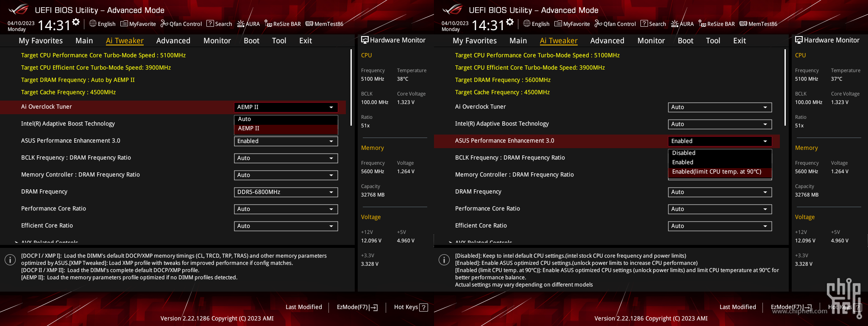Open AURA lighting option in right screen

click(x=682, y=24)
